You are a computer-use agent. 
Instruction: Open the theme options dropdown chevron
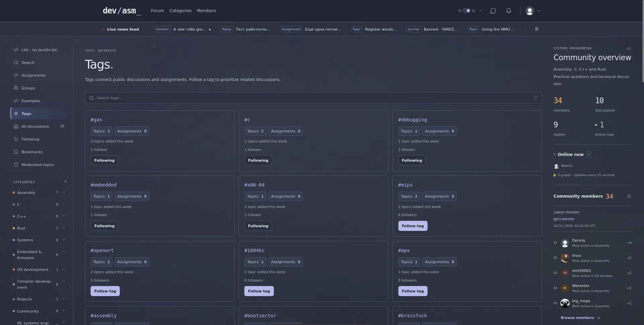tap(481, 11)
